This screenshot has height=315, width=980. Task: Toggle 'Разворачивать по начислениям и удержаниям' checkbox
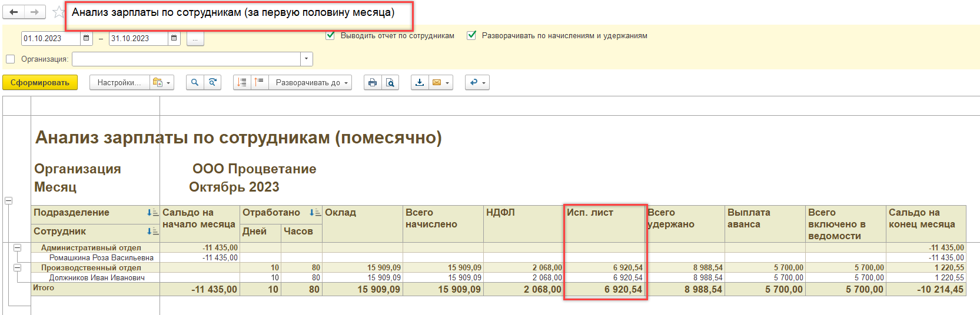(471, 35)
